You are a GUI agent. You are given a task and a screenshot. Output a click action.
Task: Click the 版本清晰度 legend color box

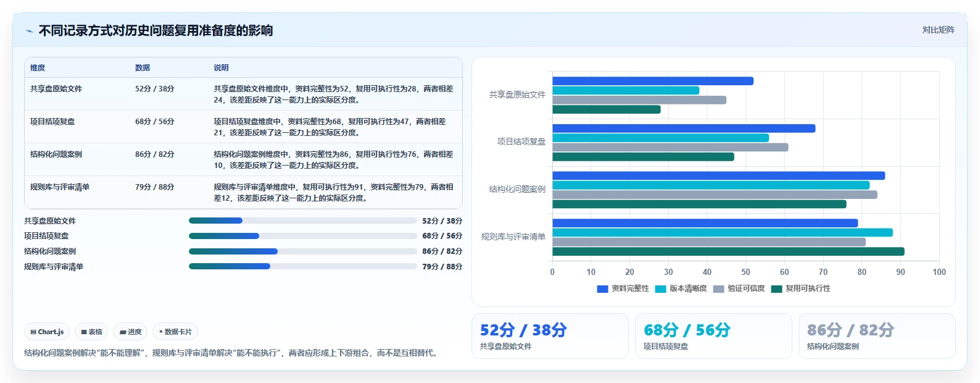coord(660,288)
